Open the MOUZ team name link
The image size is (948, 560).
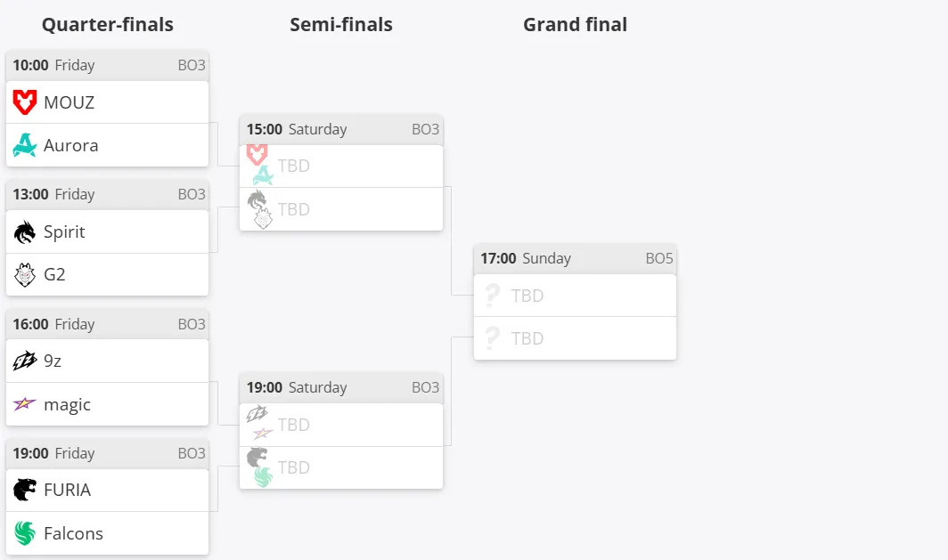pos(69,102)
